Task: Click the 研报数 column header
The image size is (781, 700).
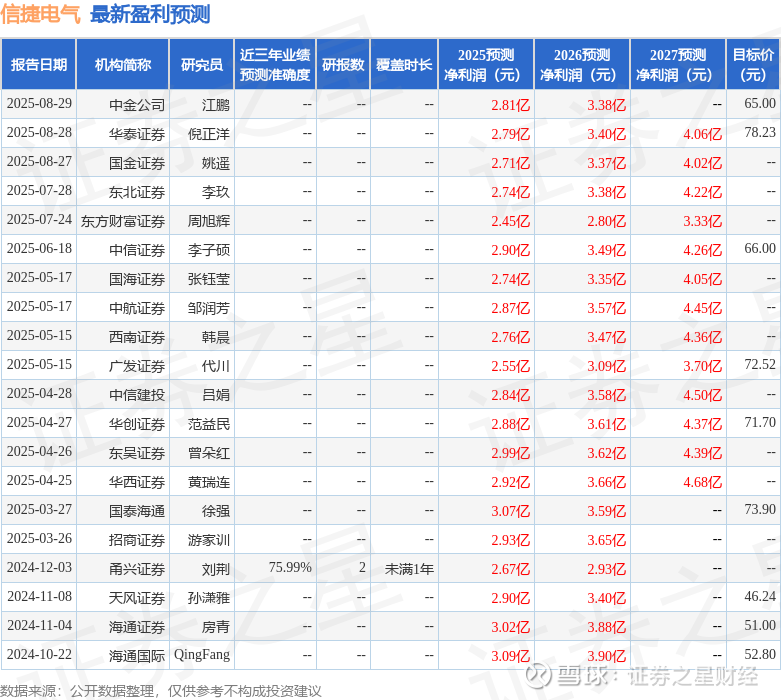Action: click(x=343, y=65)
